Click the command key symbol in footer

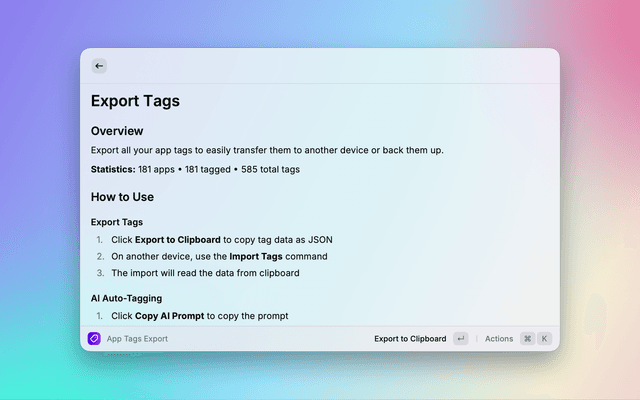tap(527, 339)
